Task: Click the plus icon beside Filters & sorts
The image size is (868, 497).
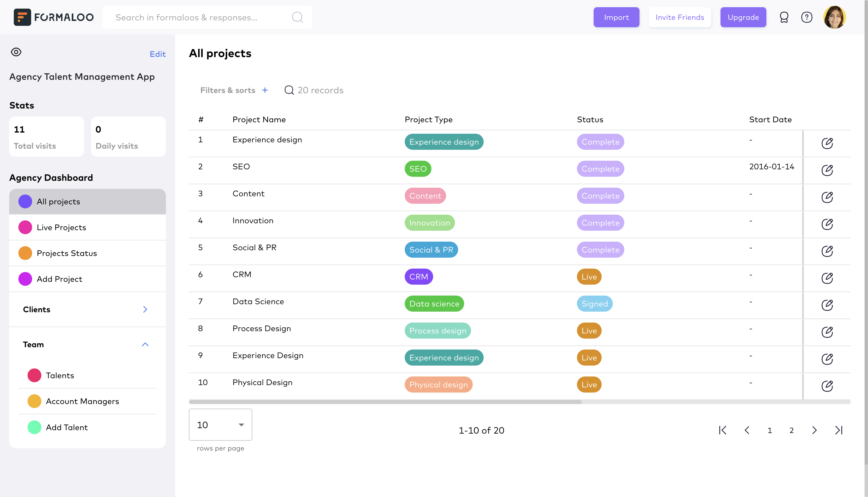Action: pyautogui.click(x=265, y=90)
